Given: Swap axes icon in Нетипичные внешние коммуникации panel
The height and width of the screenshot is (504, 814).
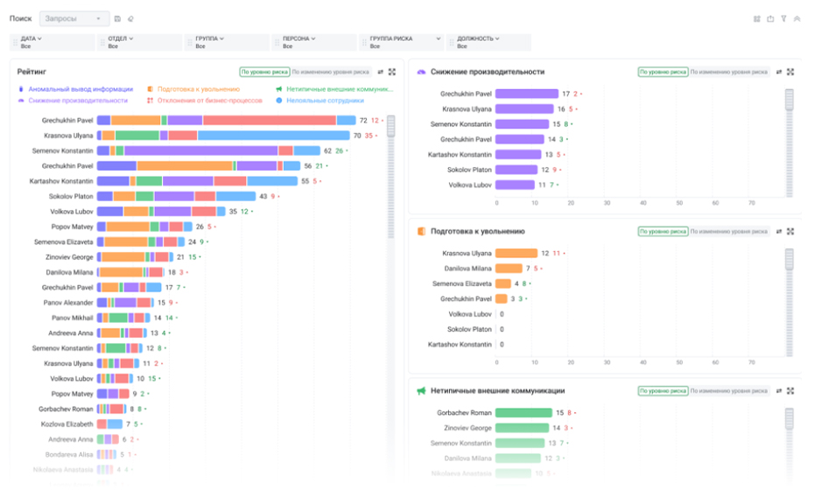Looking at the screenshot, I should coord(779,391).
